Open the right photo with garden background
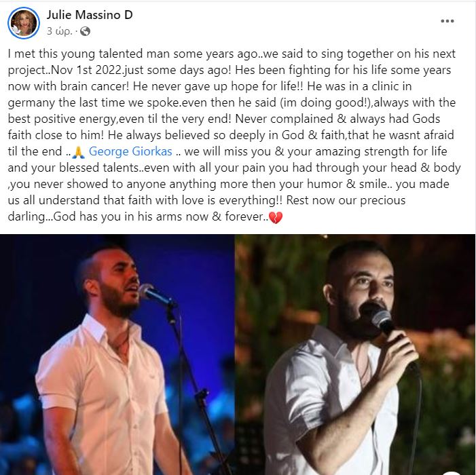Screen dimensions: 476x475 point(356,355)
